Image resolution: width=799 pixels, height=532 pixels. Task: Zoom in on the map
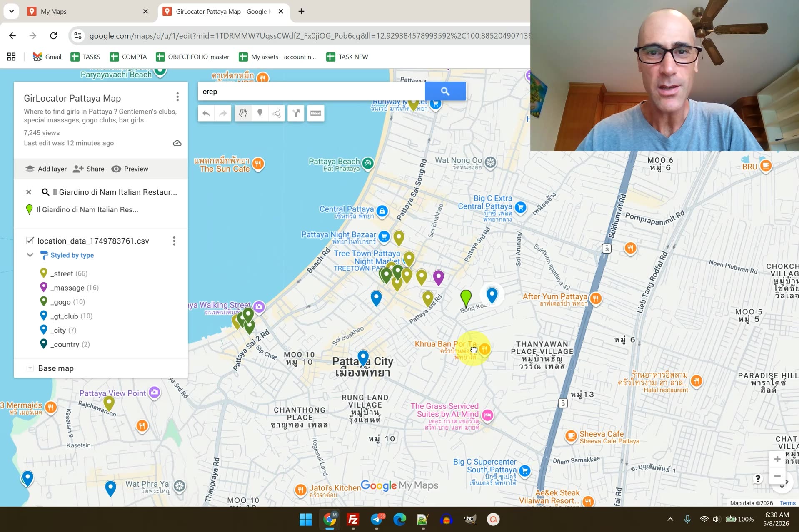tap(777, 459)
